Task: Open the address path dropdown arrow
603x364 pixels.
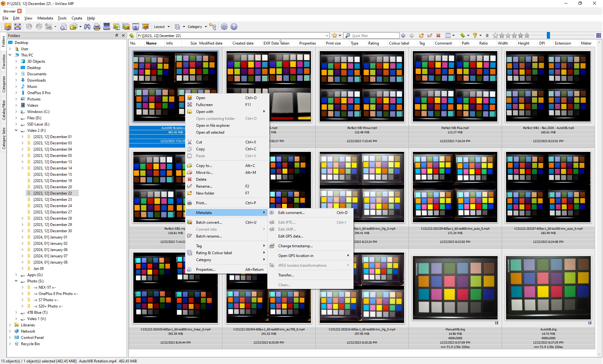Action: click(327, 35)
